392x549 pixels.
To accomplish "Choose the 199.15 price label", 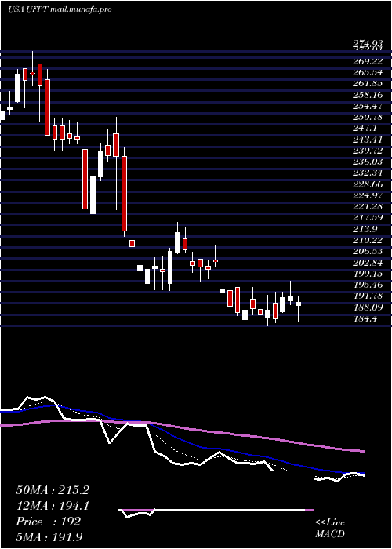I will pos(368,274).
